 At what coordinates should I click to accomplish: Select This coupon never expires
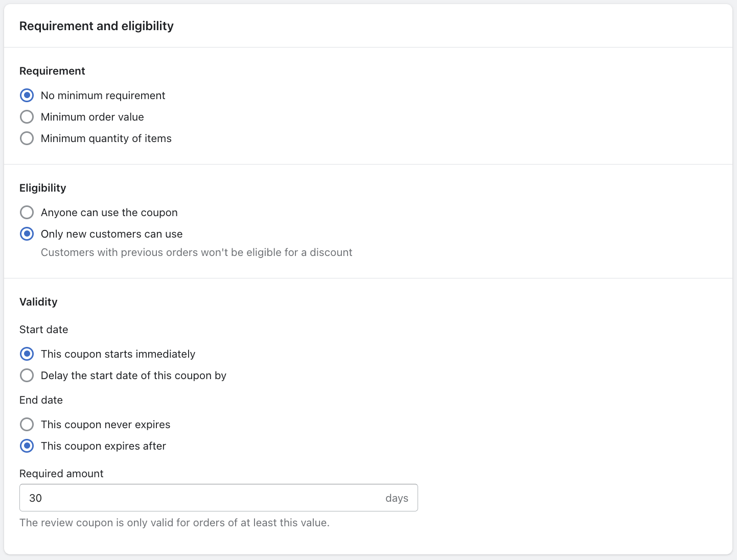[x=27, y=425]
